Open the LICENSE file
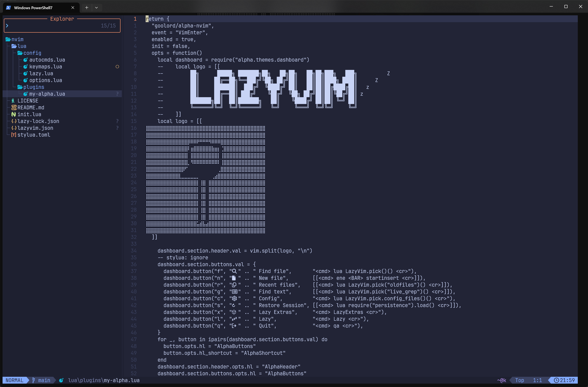The image size is (588, 387). point(28,101)
